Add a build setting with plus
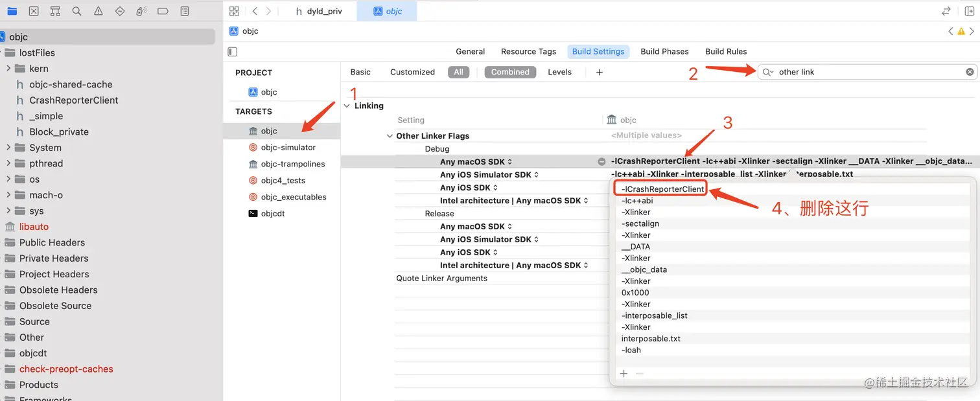Screen dimensions: 980x401 (x=600, y=72)
